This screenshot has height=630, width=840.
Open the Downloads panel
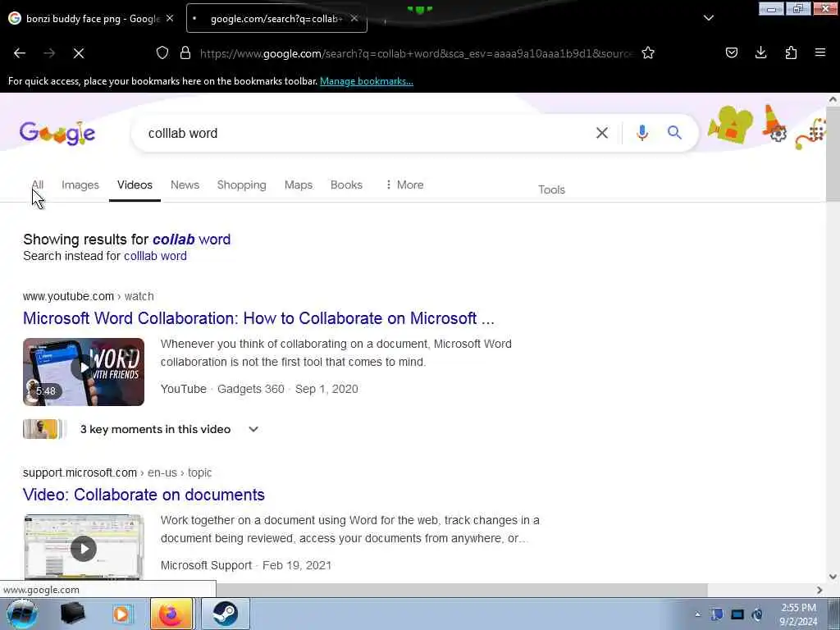pos(760,52)
